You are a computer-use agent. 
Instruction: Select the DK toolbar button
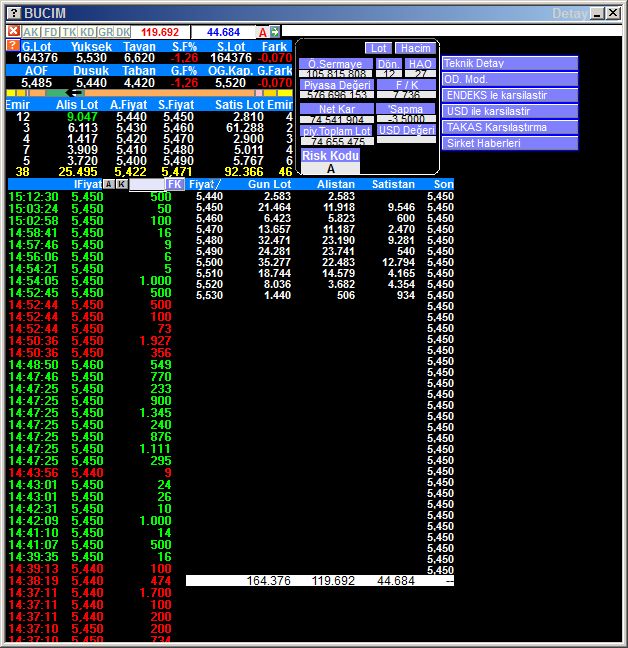point(123,32)
